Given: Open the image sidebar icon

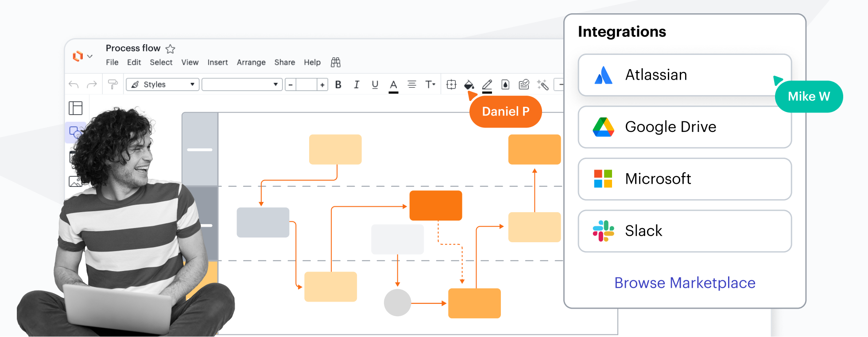Looking at the screenshot, I should [x=75, y=181].
